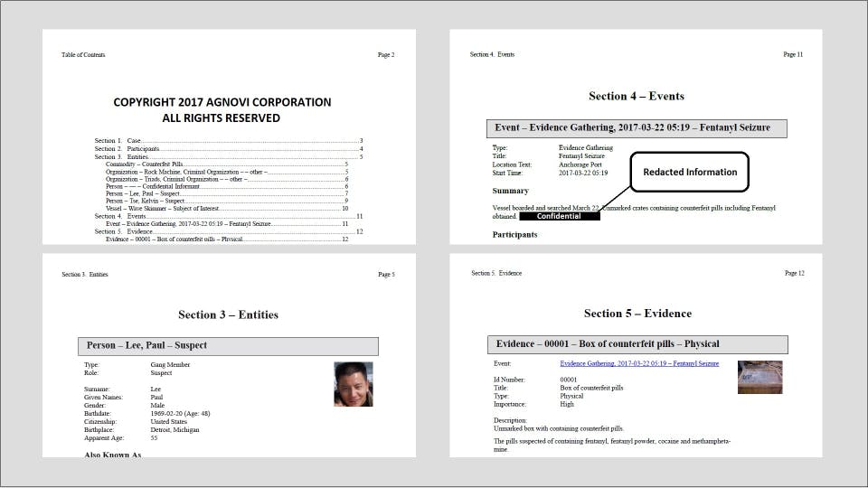The width and height of the screenshot is (868, 488).
Task: Click the 'Page 11' header number
Action: coord(793,54)
